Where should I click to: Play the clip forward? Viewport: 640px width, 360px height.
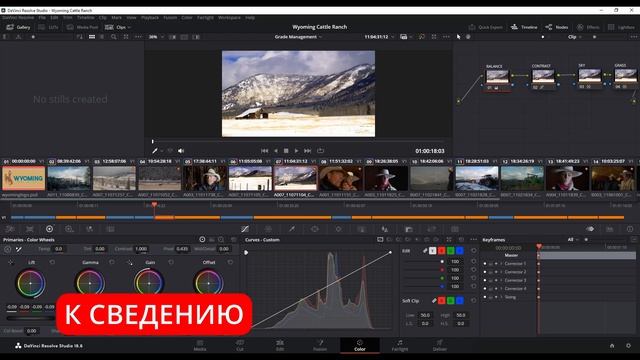point(297,151)
